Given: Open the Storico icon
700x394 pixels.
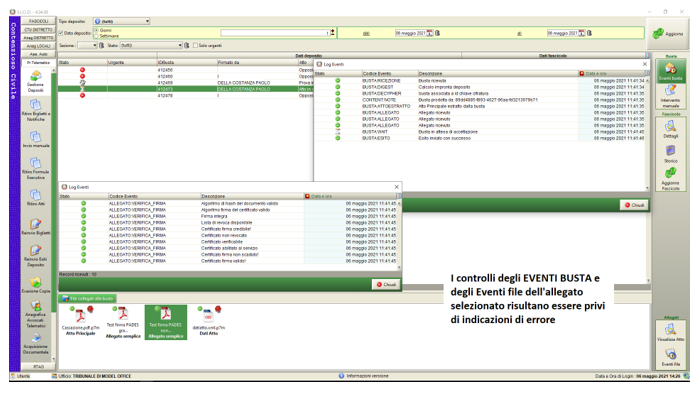Looking at the screenshot, I should tap(671, 154).
